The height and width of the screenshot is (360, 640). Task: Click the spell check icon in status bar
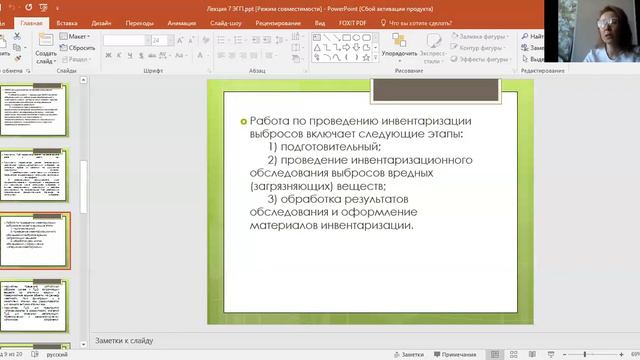click(35, 354)
